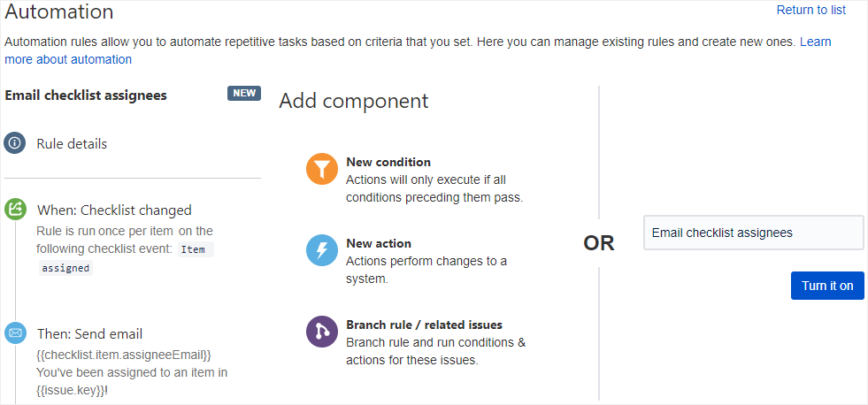Screen dimensions: 868x405
Task: Click the Rule details info icon
Action: (15, 143)
